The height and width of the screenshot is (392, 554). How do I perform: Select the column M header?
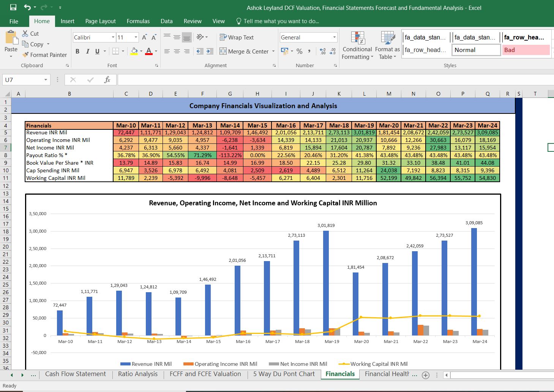389,94
